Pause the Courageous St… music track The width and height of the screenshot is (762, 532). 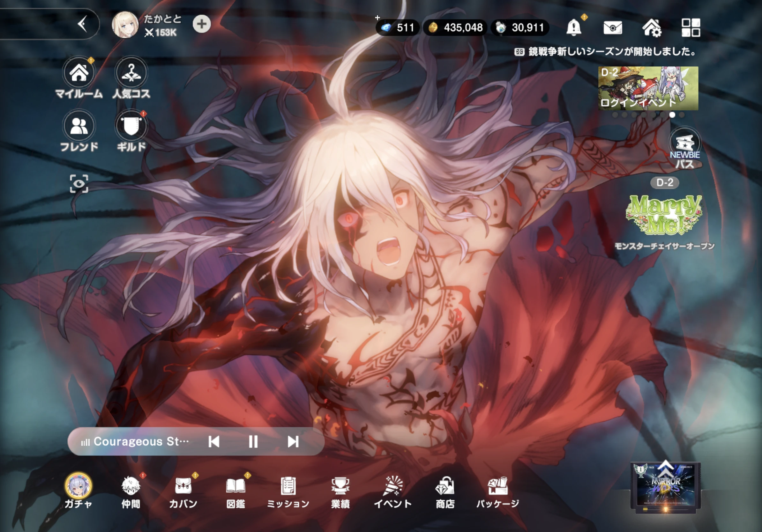[x=253, y=441]
